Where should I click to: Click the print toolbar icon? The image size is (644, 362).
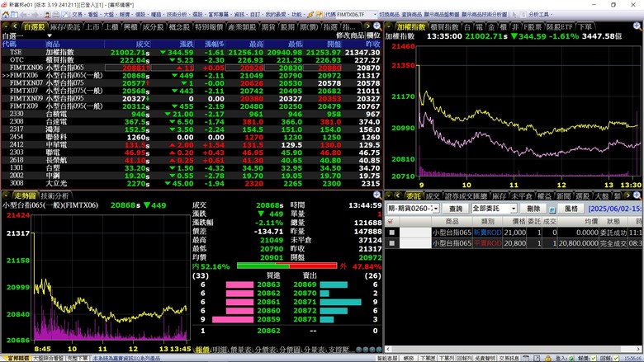(56, 14)
